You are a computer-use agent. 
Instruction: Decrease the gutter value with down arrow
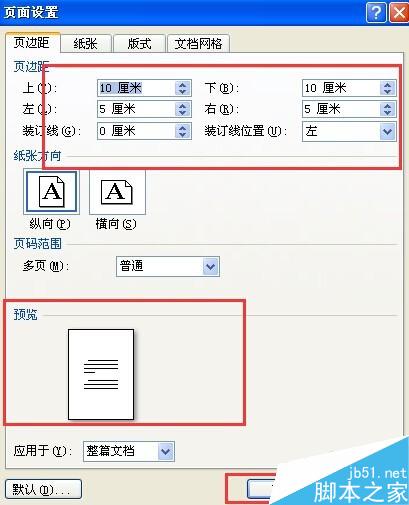click(x=183, y=135)
